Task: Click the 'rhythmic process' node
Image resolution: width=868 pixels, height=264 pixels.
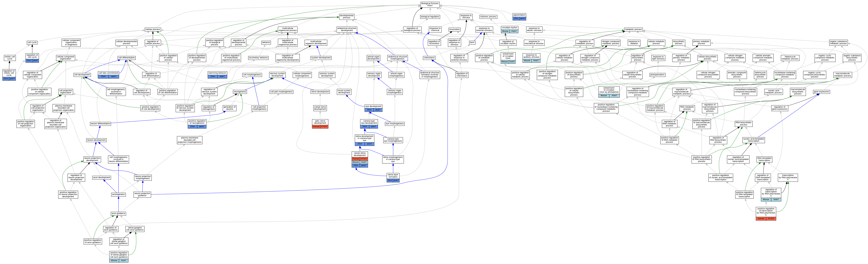Action: (x=488, y=17)
